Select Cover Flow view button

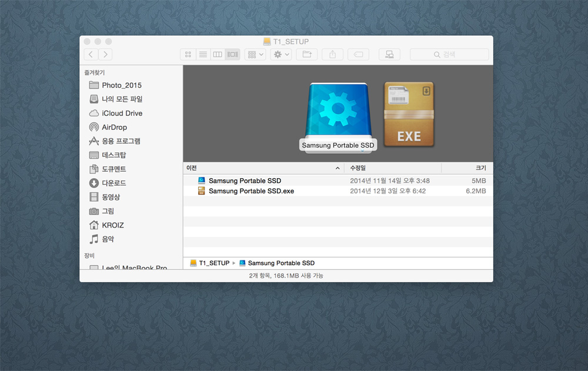[232, 55]
